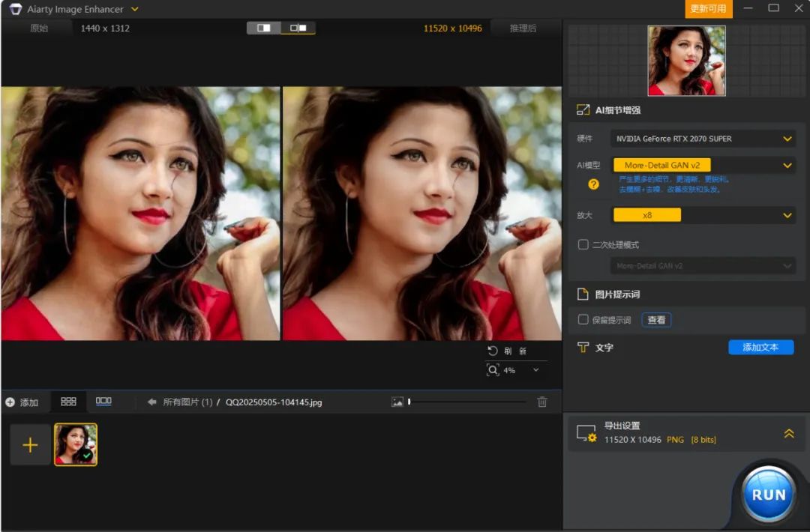Click the 导出设置 export settings gear icon
Image resolution: width=810 pixels, height=532 pixels.
pos(586,433)
